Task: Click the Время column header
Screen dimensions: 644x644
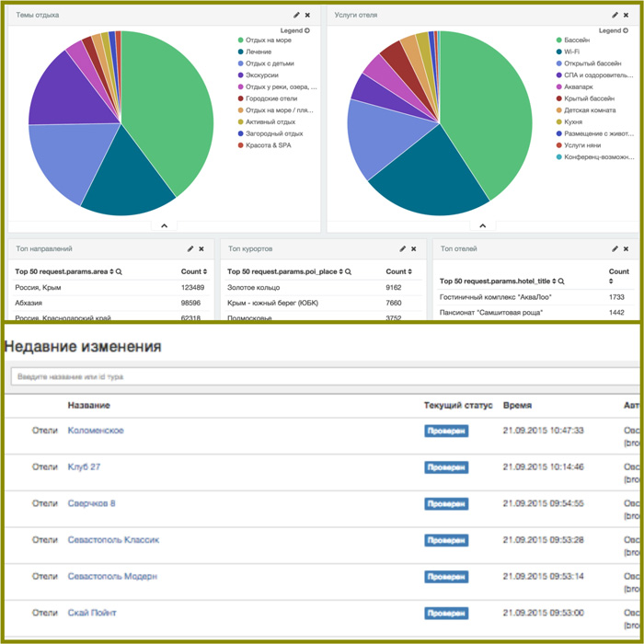Action: coord(517,406)
